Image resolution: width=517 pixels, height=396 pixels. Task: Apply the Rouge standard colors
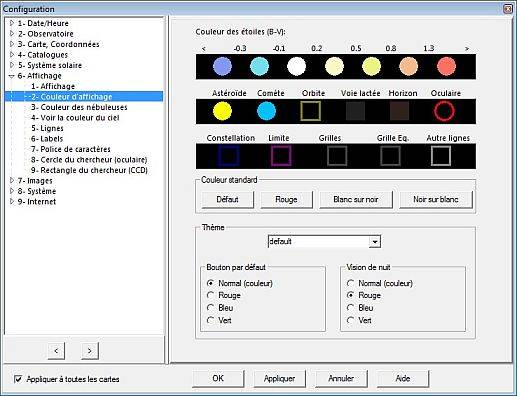286,200
